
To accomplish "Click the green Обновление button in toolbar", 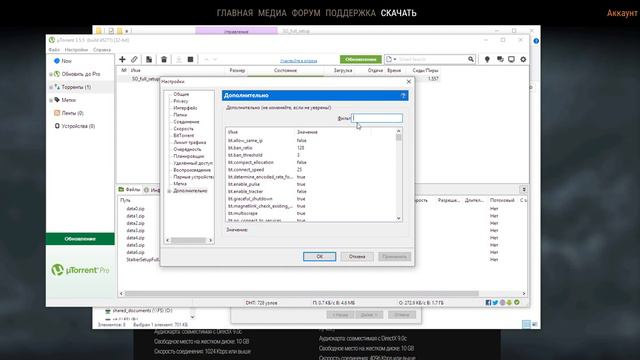I will point(361,60).
